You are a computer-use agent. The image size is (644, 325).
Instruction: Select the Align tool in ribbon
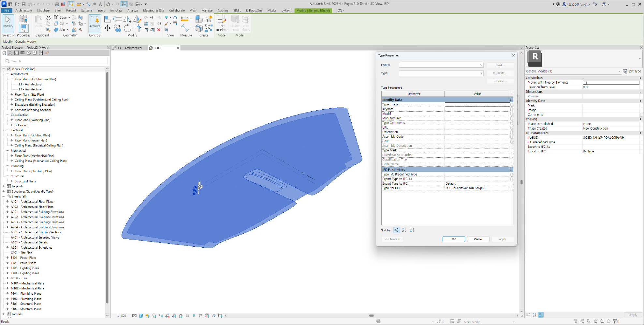point(107,19)
